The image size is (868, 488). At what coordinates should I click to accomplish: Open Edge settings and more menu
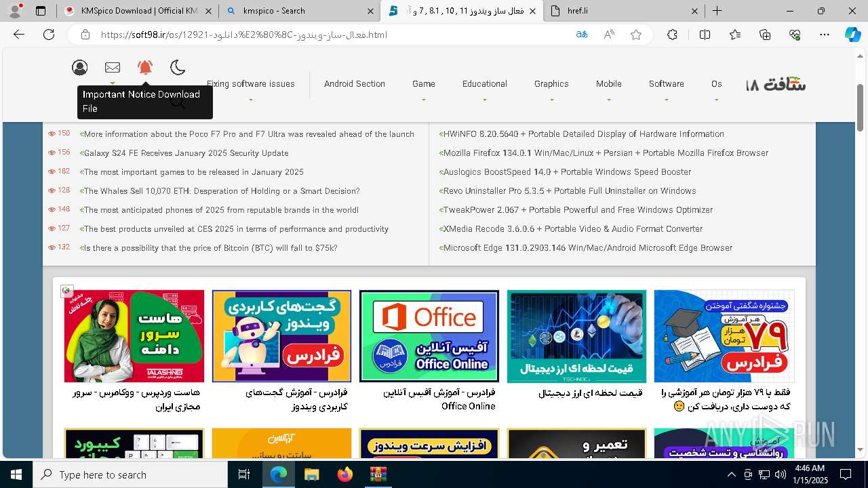[x=825, y=35]
